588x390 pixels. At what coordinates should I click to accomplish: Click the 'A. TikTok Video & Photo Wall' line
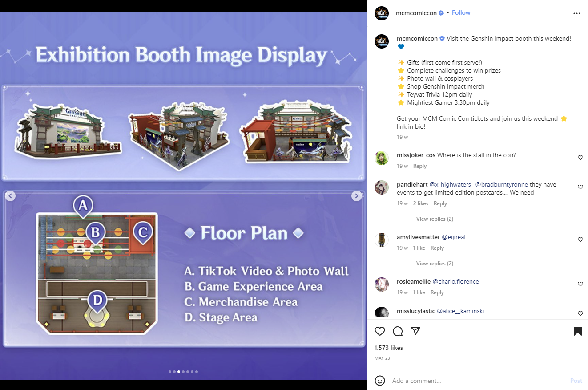tap(266, 271)
